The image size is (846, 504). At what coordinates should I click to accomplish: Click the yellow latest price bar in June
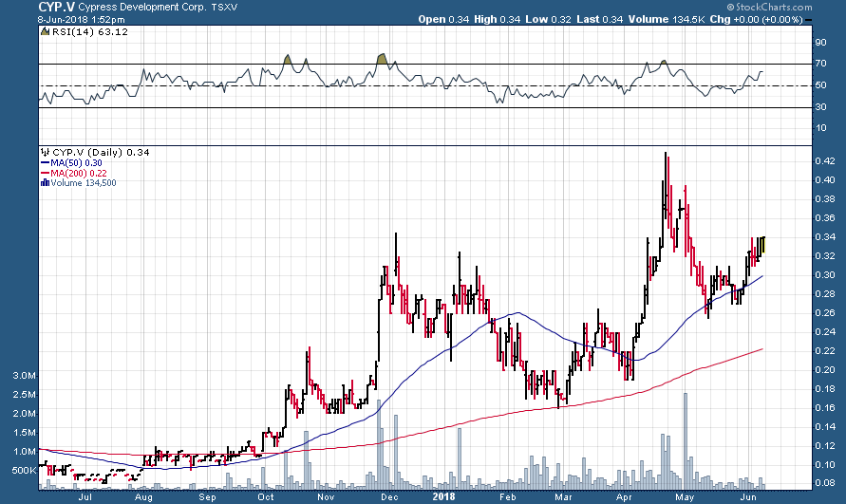pos(763,246)
